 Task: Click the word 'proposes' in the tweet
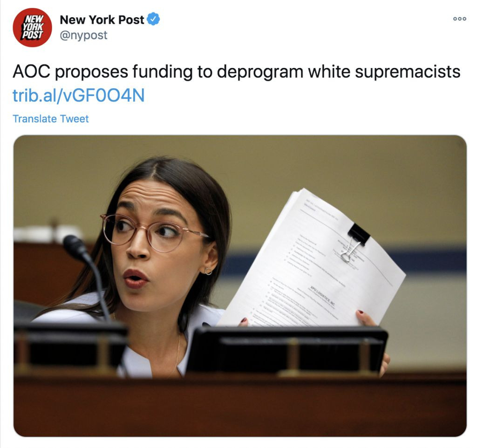pos(92,73)
